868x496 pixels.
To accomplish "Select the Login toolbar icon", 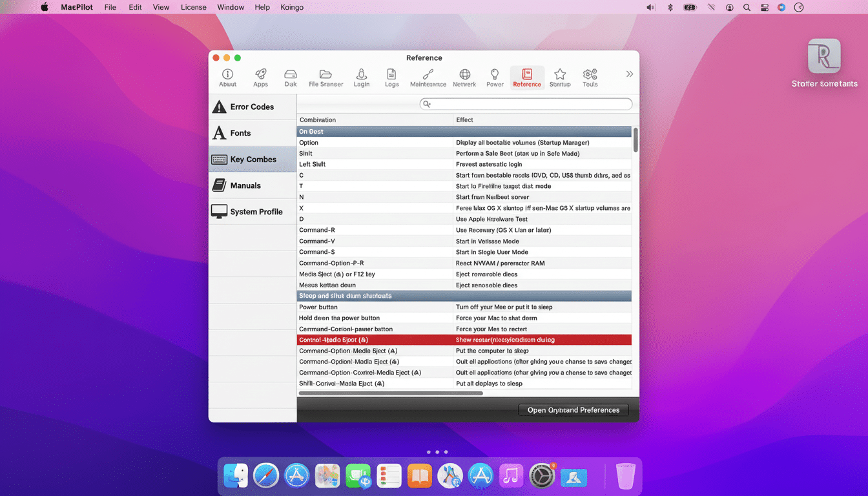I will 361,76.
